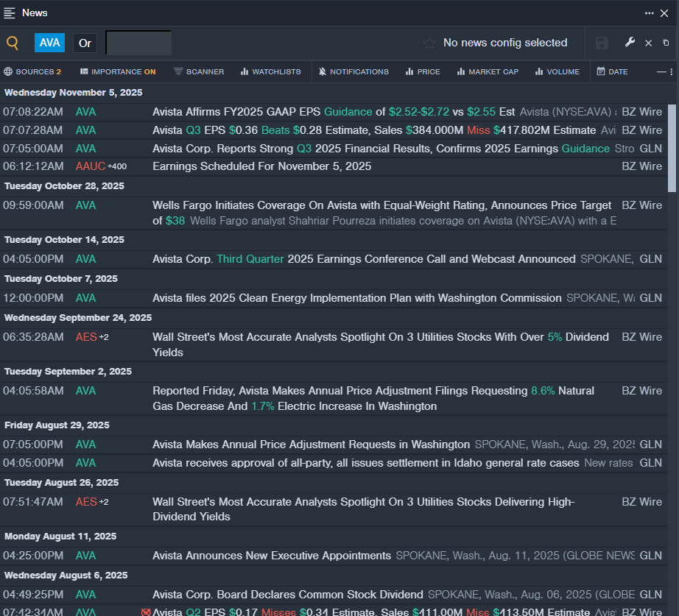Click the star favorite config icon
Image resolution: width=679 pixels, height=616 pixels.
(429, 43)
